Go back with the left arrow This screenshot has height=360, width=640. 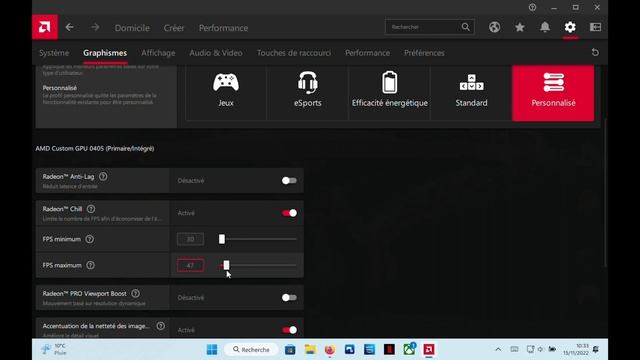(x=70, y=27)
